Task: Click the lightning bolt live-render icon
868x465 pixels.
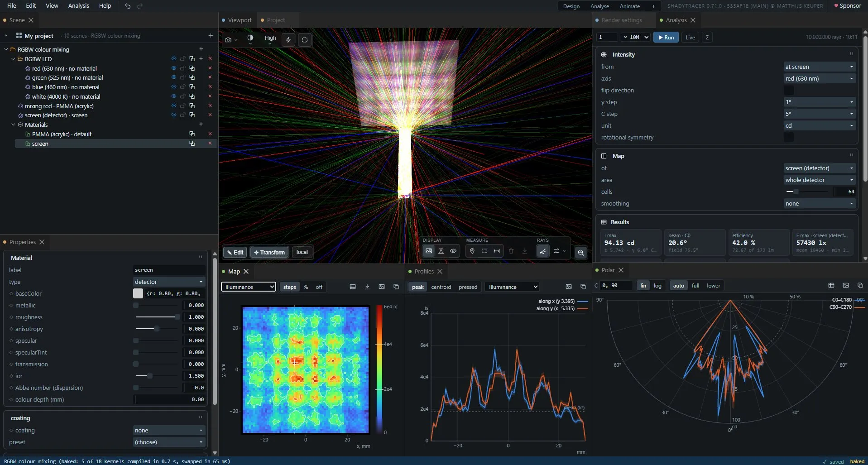Action: pos(288,40)
